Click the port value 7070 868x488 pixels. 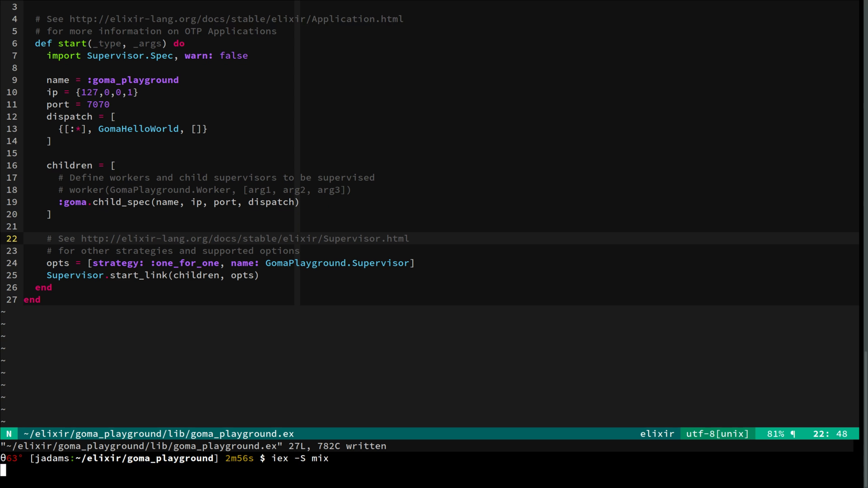(x=98, y=104)
